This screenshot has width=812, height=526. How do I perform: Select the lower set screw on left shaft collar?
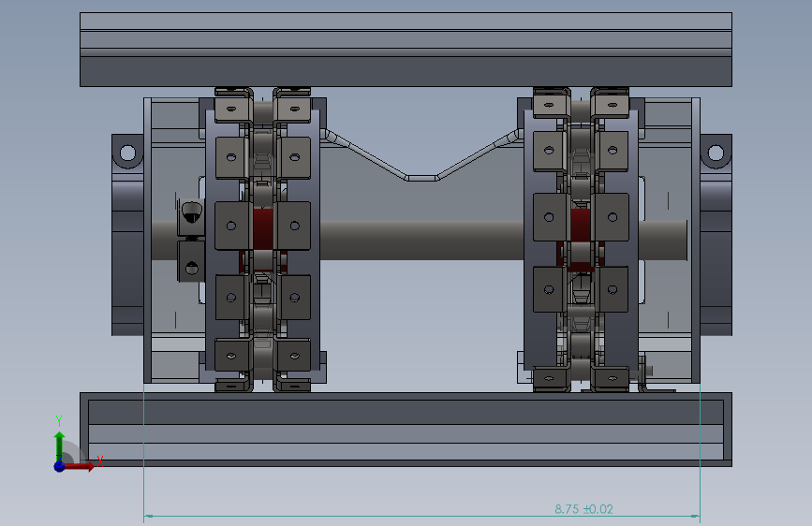(192, 269)
